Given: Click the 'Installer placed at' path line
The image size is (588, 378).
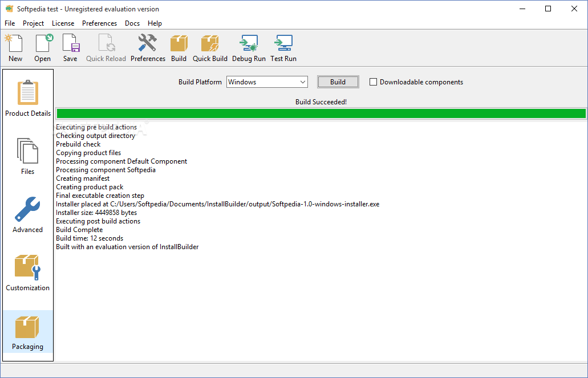Looking at the screenshot, I should 217,204.
